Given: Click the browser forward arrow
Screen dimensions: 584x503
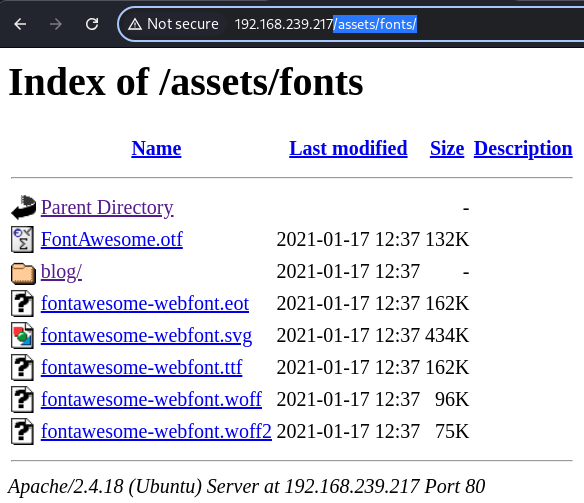Looking at the screenshot, I should pyautogui.click(x=56, y=25).
